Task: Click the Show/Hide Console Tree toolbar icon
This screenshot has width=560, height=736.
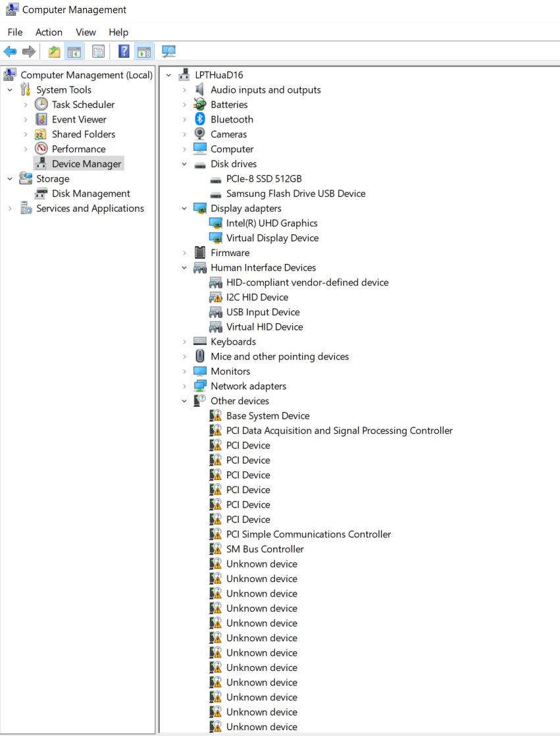Action: coord(74,51)
